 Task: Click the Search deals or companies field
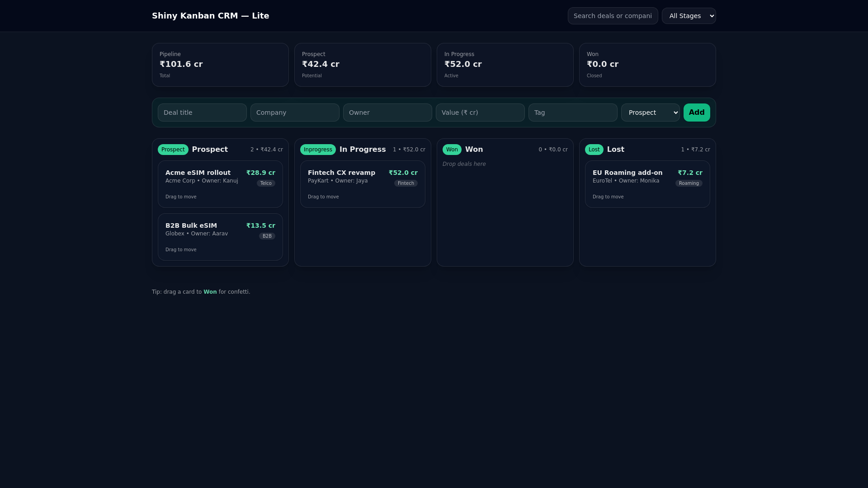613,16
